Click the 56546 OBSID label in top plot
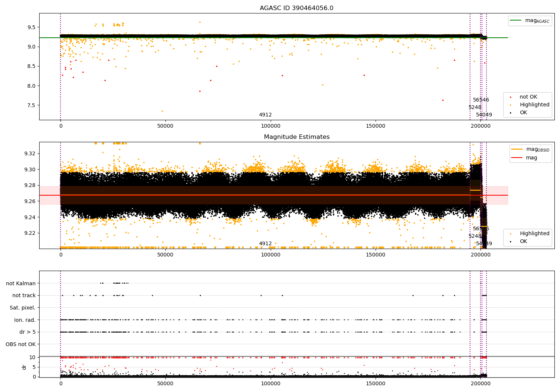The height and width of the screenshot is (392, 560). pyautogui.click(x=481, y=100)
